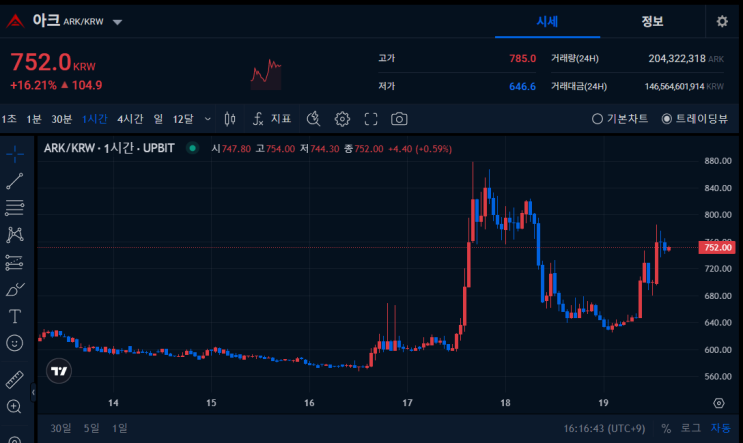Image resolution: width=743 pixels, height=443 pixels.
Task: Select the brush drawing tool
Action: 15,289
